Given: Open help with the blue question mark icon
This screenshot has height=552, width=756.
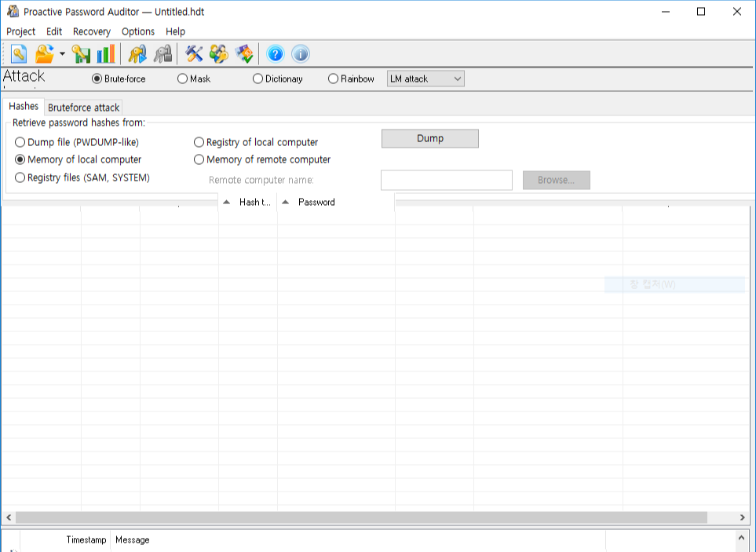Looking at the screenshot, I should tap(276, 54).
